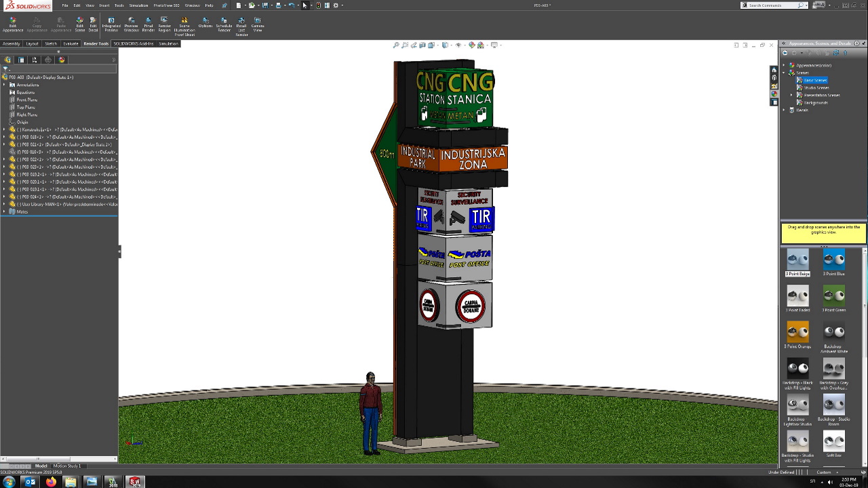Screen dimensions: 868x488
Task: Toggle the Preview Window on
Action: [x=131, y=24]
